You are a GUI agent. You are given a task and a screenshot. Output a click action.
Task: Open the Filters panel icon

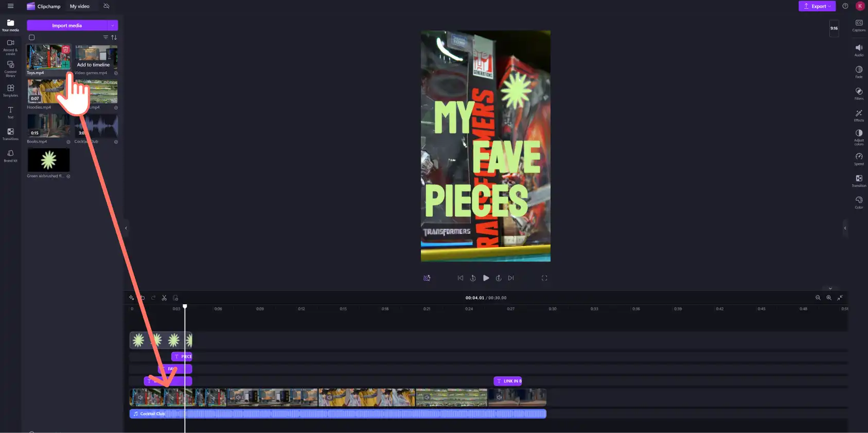(859, 93)
